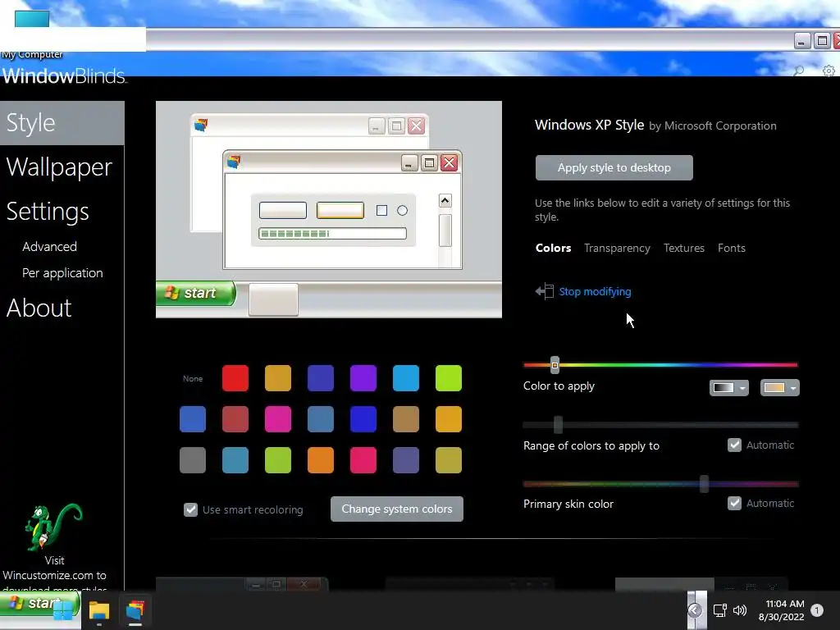Click the Range of colors slider handle

point(558,425)
